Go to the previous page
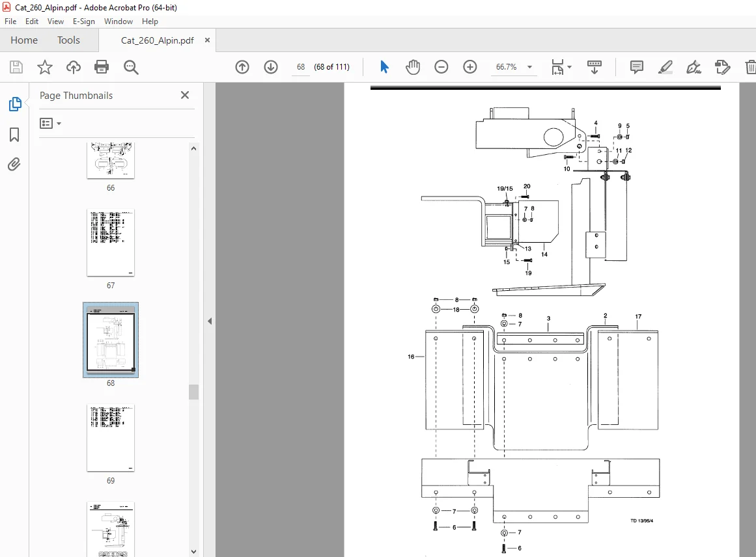 (242, 67)
